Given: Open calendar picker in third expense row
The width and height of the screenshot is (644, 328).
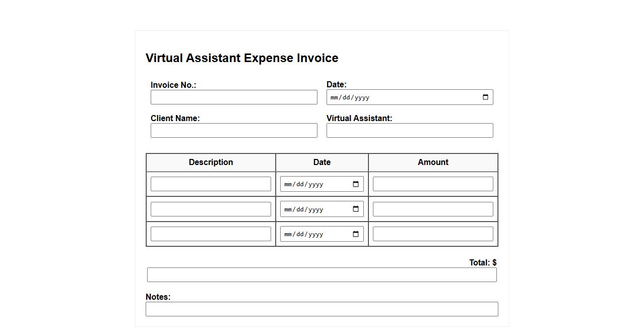Looking at the screenshot, I should 355,234.
